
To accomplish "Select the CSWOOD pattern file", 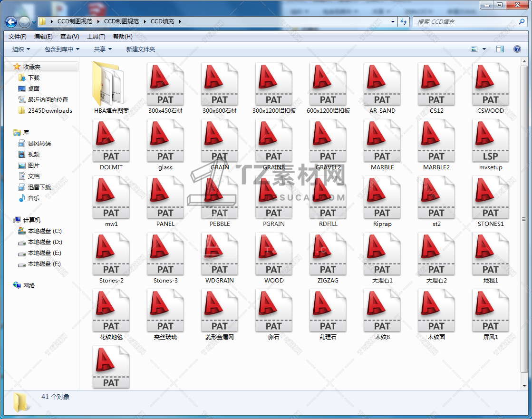I will [x=491, y=88].
